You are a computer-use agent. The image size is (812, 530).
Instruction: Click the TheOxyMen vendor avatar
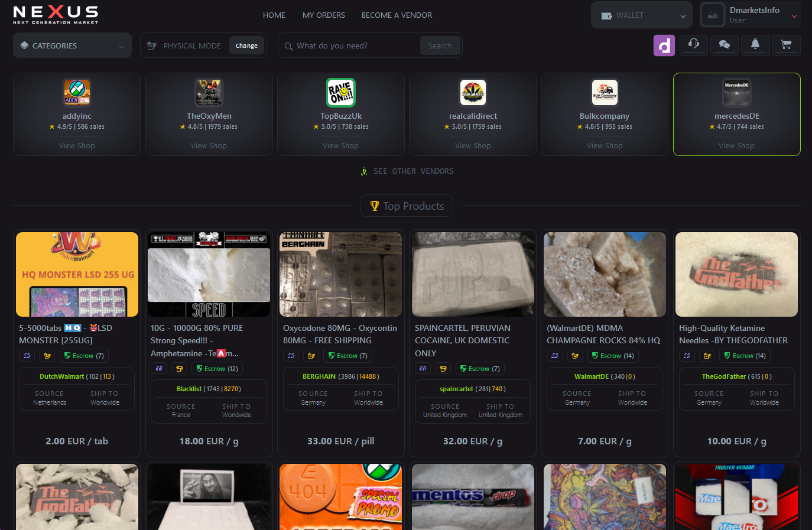click(209, 92)
